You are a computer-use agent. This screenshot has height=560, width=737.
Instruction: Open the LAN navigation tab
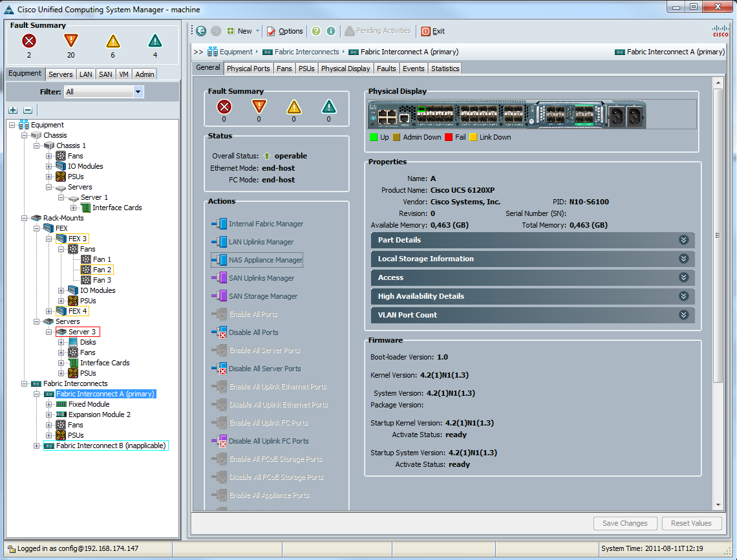[85, 74]
